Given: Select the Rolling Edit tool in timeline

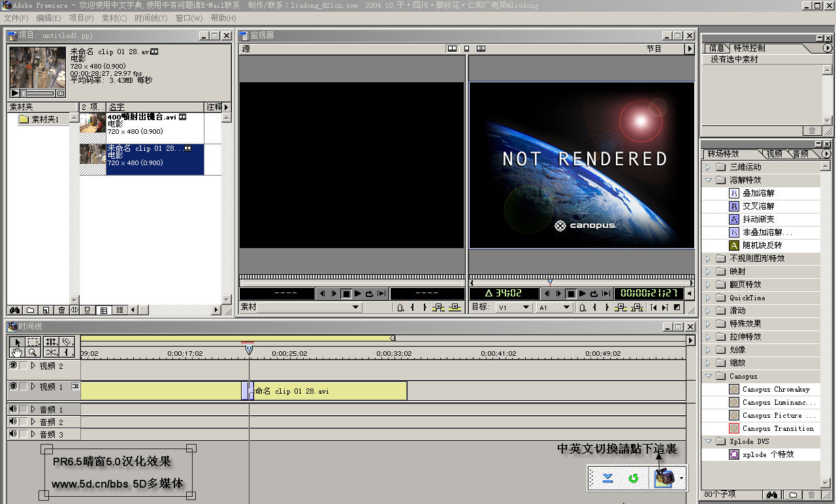Looking at the screenshot, I should (x=51, y=341).
